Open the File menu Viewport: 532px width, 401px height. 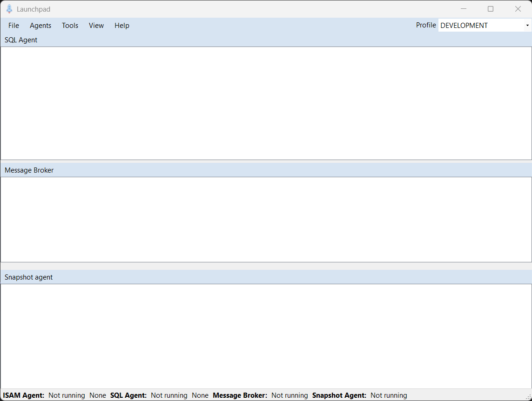click(x=13, y=26)
